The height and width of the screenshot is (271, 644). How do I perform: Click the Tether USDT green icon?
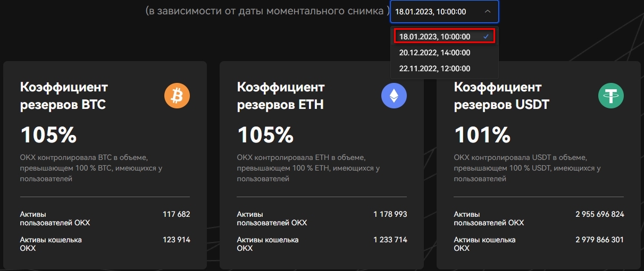pyautogui.click(x=610, y=96)
